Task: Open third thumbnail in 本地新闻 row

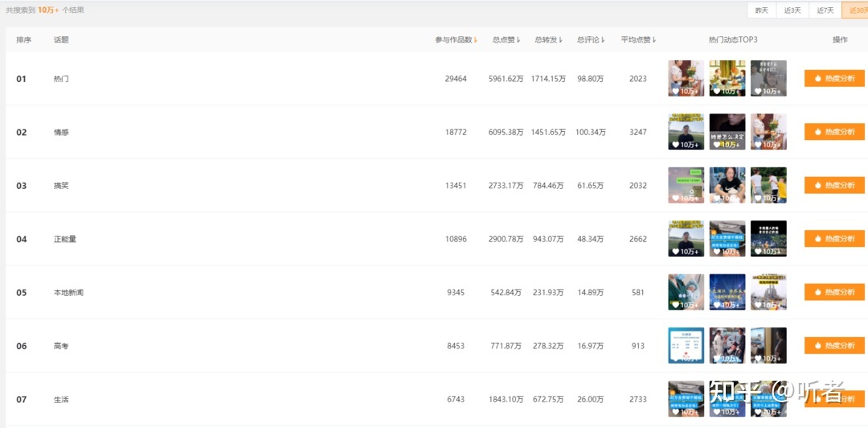Action: [x=768, y=292]
